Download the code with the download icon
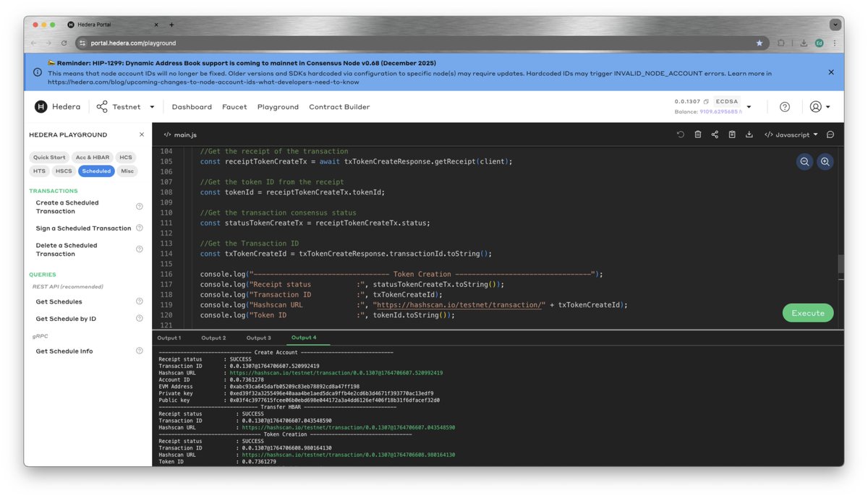This screenshot has height=498, width=868. (749, 134)
